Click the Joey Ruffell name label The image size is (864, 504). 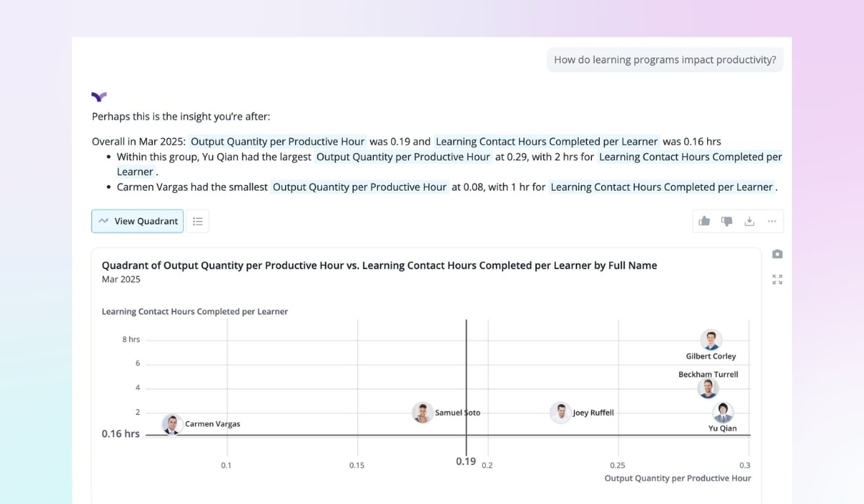coord(593,413)
